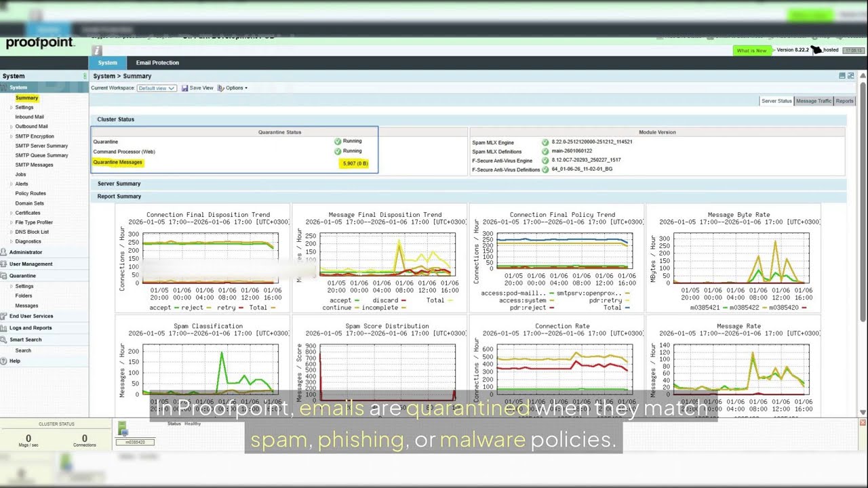Select the Reports tab
Screen dimensions: 868x488
(x=845, y=101)
